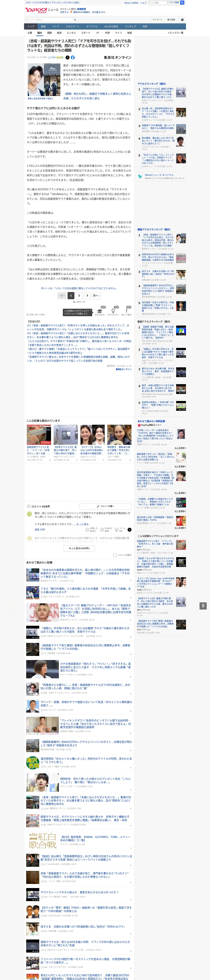The height and width of the screenshot is (980, 210).
Task: Click the back-to-top arrow button
Action: (203, 606)
